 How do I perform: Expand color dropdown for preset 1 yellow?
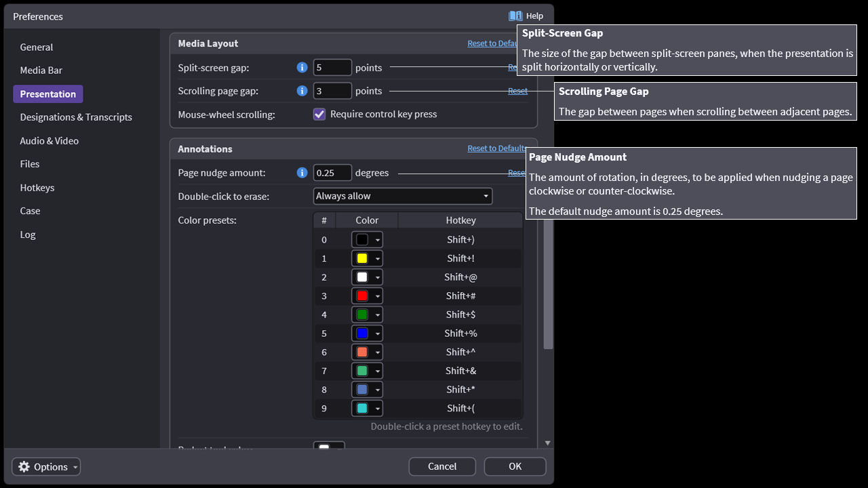coord(378,258)
